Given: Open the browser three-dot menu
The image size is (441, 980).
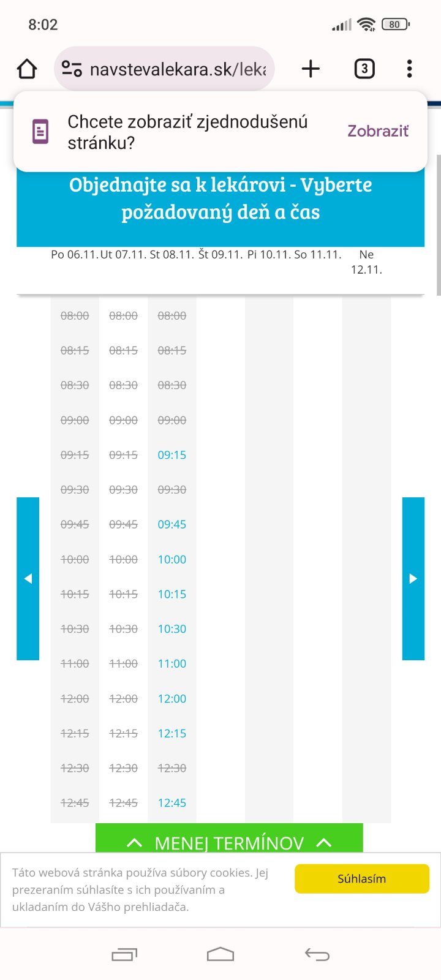Looking at the screenshot, I should pyautogui.click(x=409, y=69).
